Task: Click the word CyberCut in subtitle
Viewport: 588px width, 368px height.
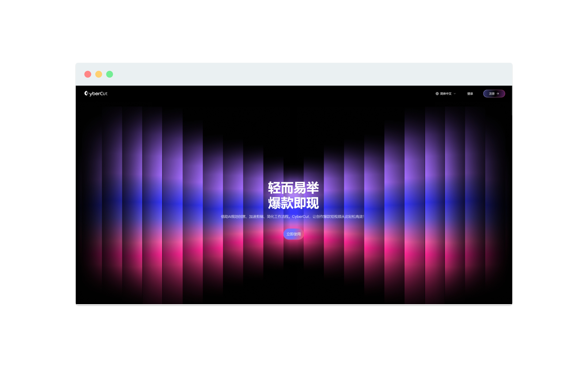Action: coord(300,217)
